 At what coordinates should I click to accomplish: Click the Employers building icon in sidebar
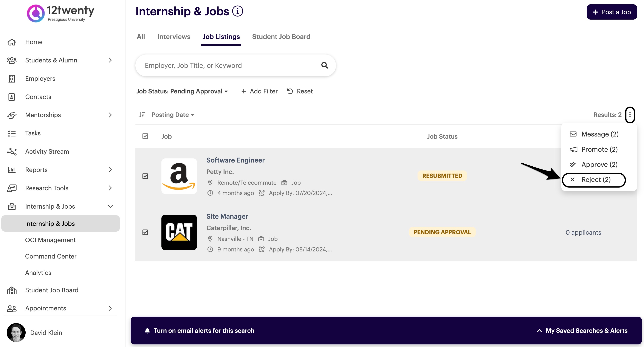click(12, 79)
